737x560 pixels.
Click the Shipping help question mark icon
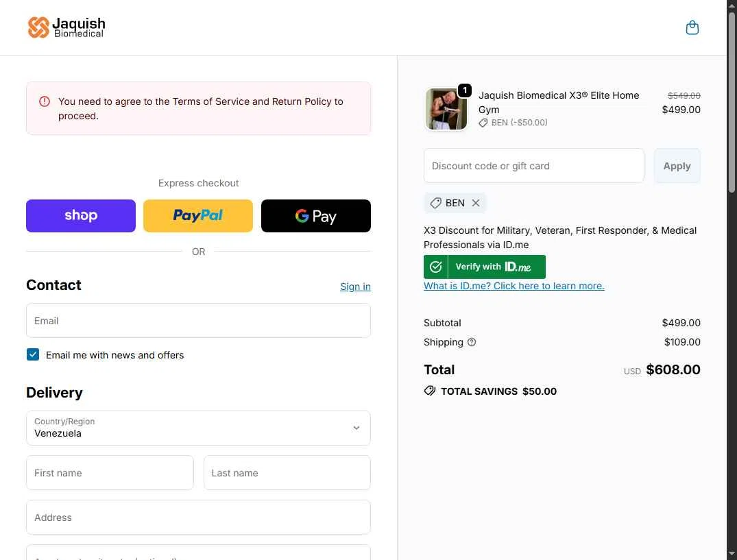click(x=472, y=342)
